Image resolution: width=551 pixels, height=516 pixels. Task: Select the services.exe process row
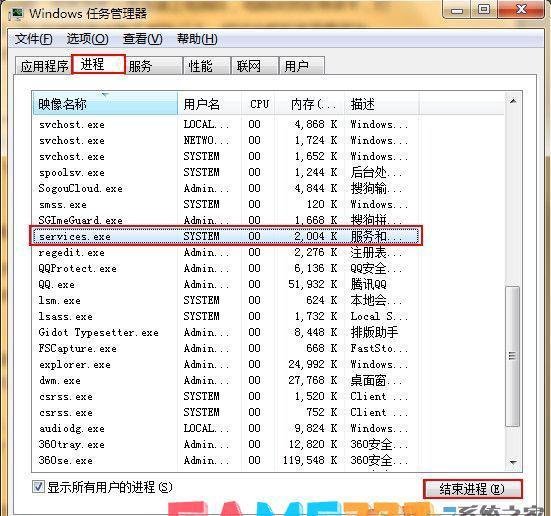[x=226, y=236]
